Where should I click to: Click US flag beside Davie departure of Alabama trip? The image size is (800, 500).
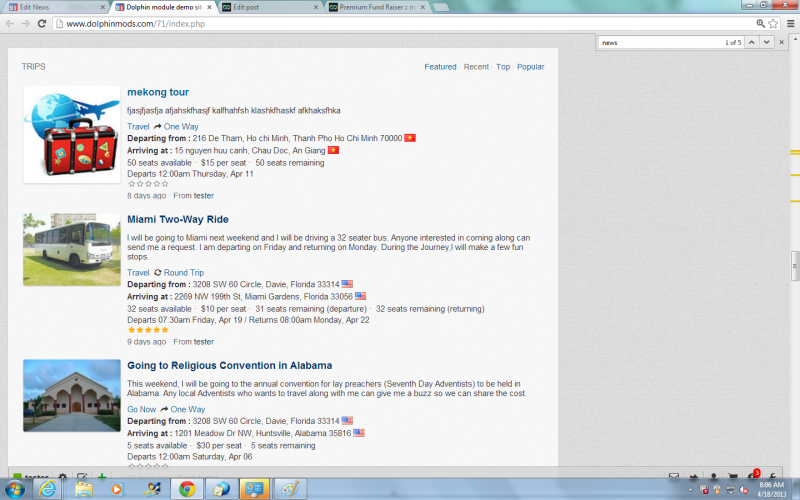[x=347, y=420]
